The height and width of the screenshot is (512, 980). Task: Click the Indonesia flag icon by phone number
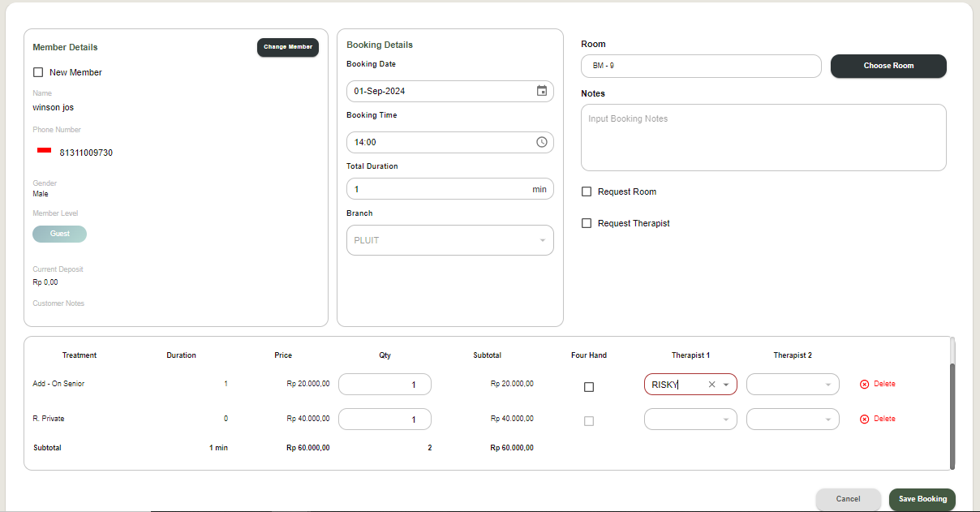pos(44,151)
